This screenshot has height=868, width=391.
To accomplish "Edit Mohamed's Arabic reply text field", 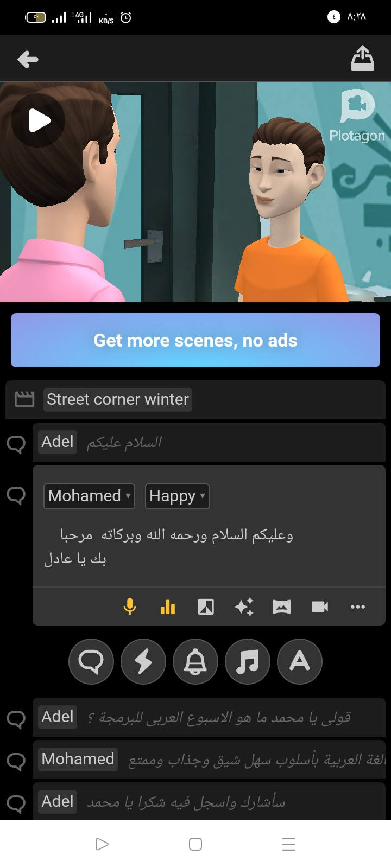I will 209,546.
